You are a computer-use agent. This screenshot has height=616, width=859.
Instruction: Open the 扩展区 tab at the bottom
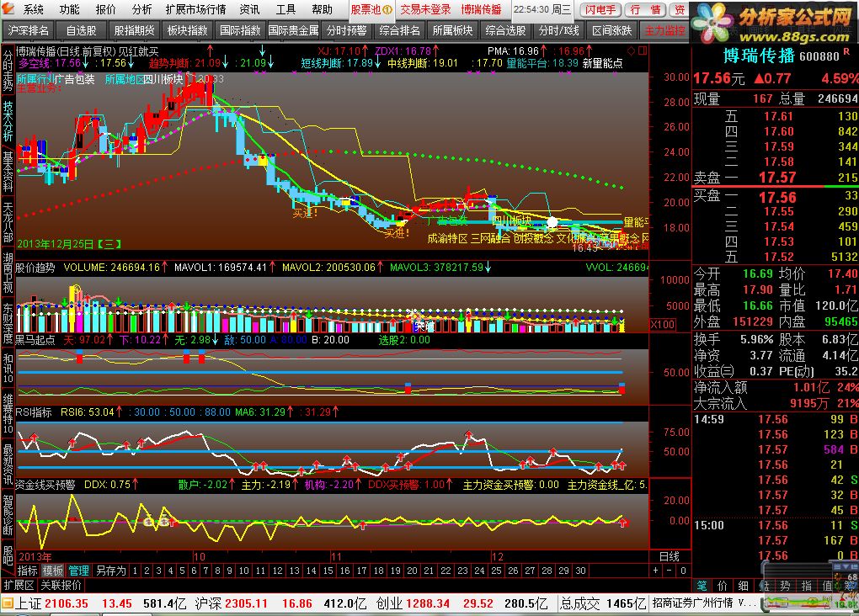tap(19, 586)
